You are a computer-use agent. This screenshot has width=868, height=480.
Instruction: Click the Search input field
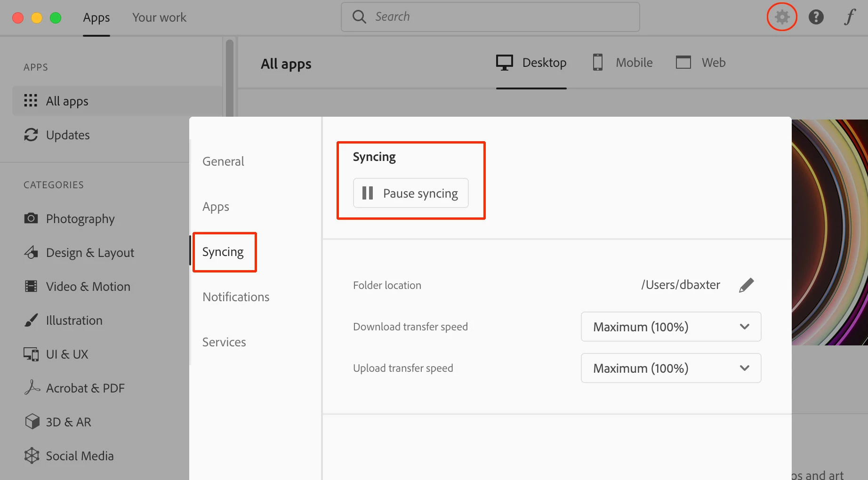click(490, 17)
